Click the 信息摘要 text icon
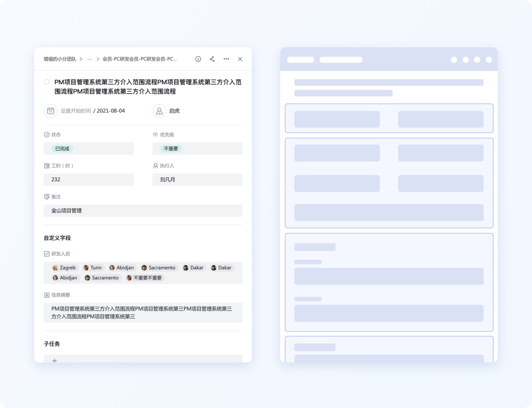This screenshot has width=532, height=408. coord(47,295)
